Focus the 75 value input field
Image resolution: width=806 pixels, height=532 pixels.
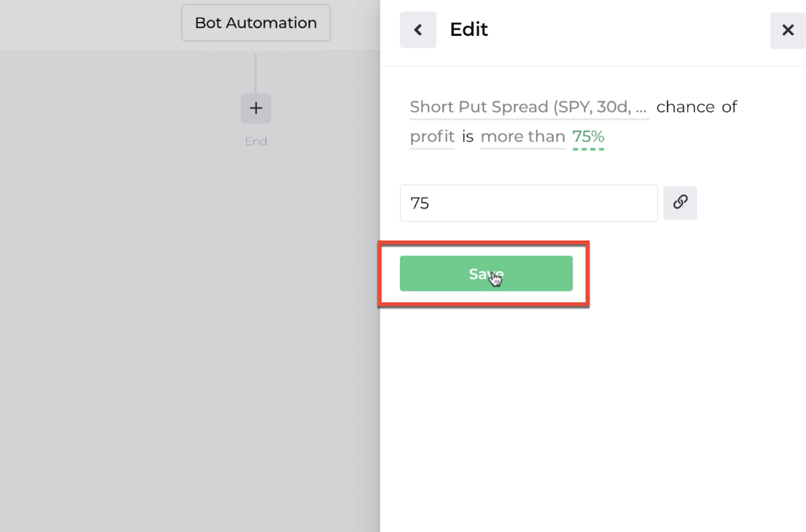tap(528, 203)
